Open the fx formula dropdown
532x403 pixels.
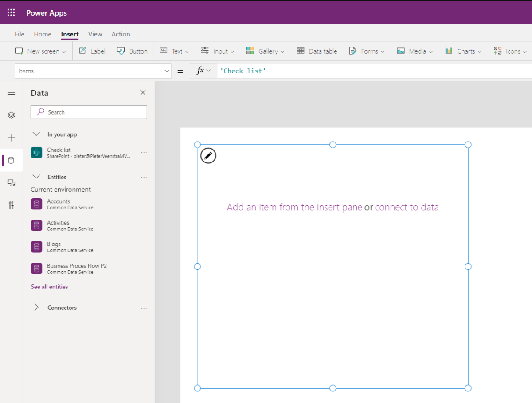pyautogui.click(x=203, y=71)
